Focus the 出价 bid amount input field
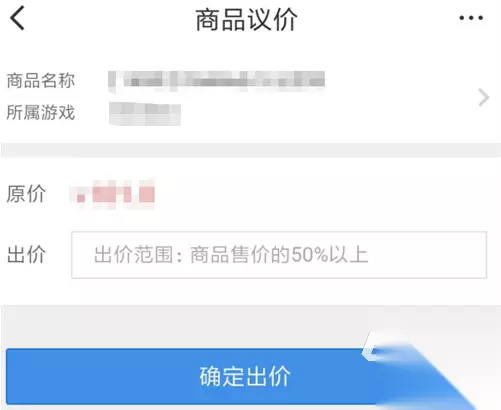501x410 pixels. [x=279, y=255]
